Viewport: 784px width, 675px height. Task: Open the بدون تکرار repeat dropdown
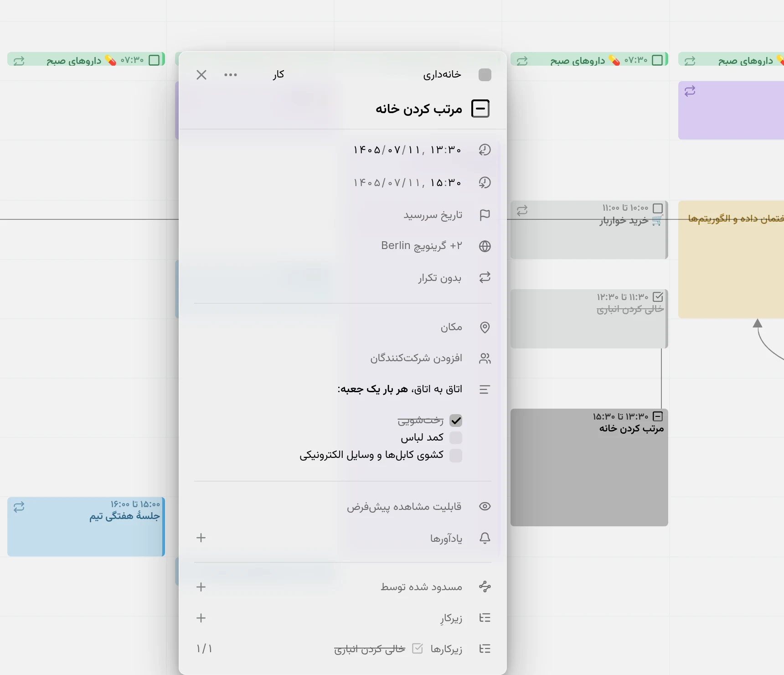pos(440,278)
